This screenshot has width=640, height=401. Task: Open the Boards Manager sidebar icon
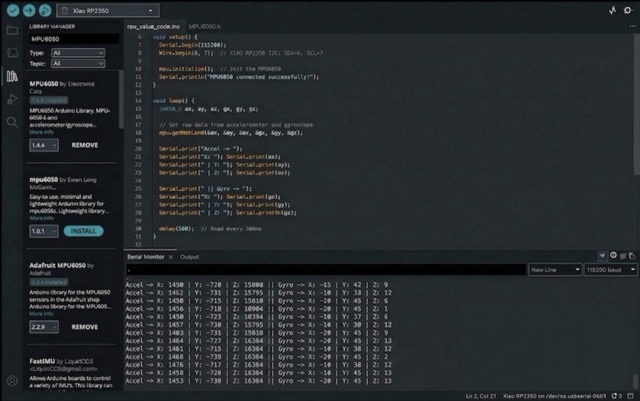coord(12,53)
